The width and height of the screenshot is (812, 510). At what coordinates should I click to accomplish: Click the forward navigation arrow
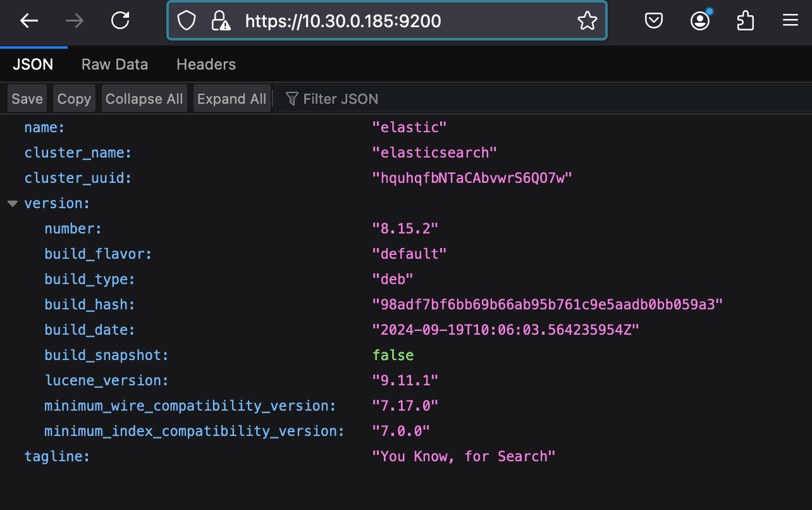(75, 21)
